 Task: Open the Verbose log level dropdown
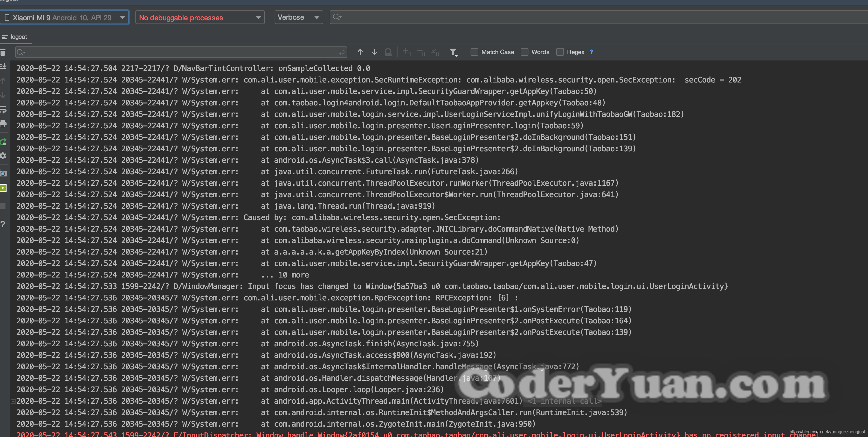(298, 17)
